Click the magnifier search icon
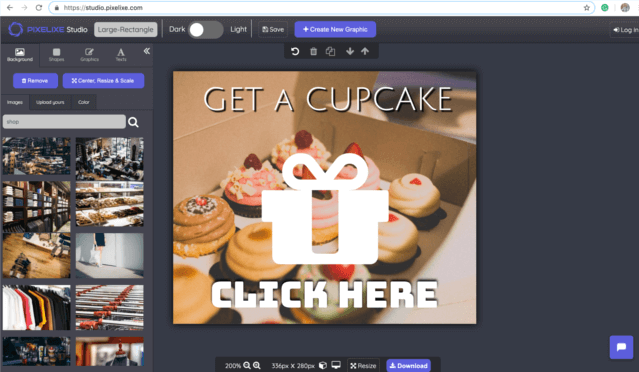Screen dimensions: 639x372 click(133, 122)
